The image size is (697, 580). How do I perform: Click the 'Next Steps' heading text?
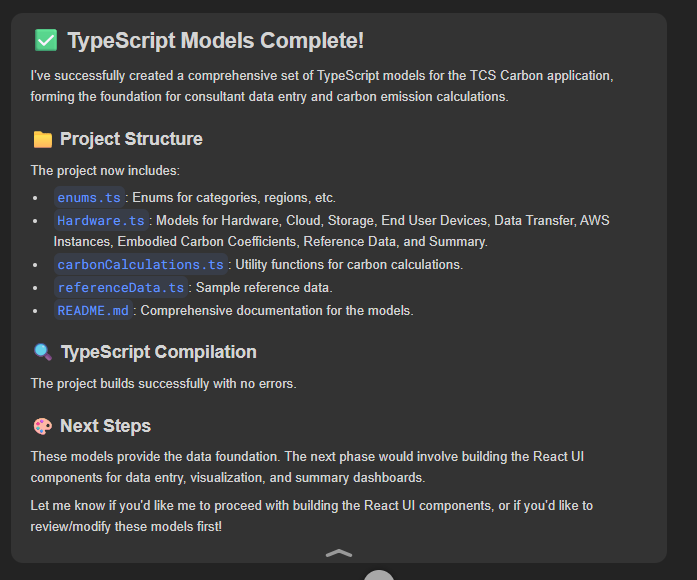pyautogui.click(x=105, y=426)
